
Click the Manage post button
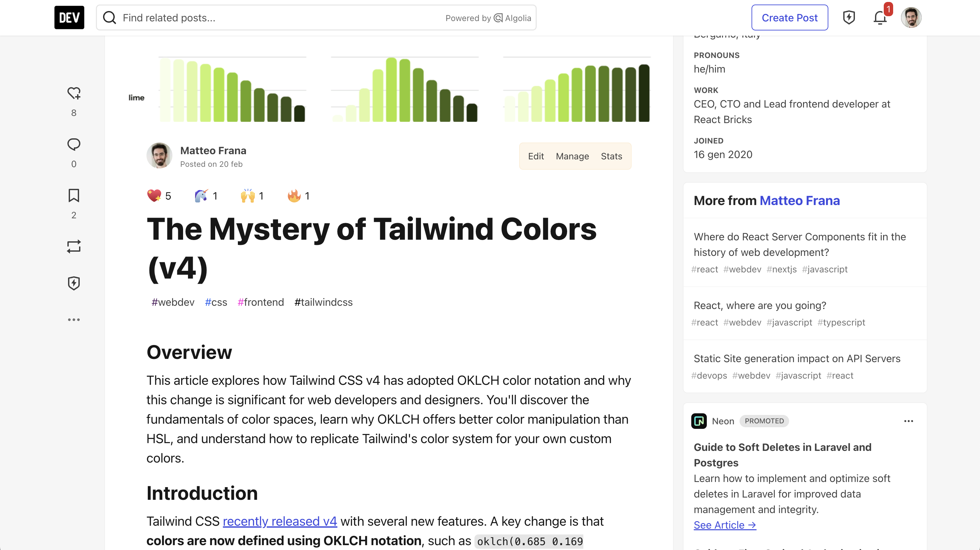point(572,156)
